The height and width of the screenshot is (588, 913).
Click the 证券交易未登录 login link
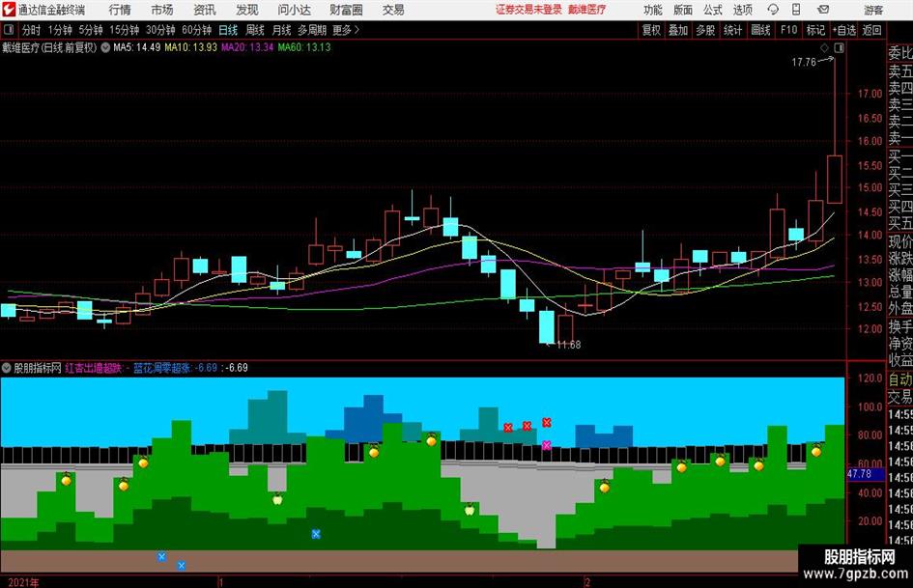point(528,10)
